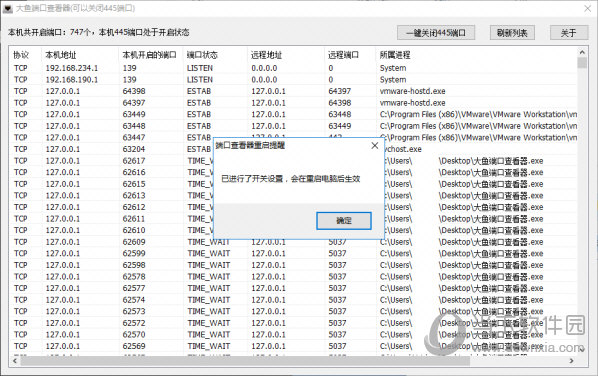Select local port 62598 cell

134,265
